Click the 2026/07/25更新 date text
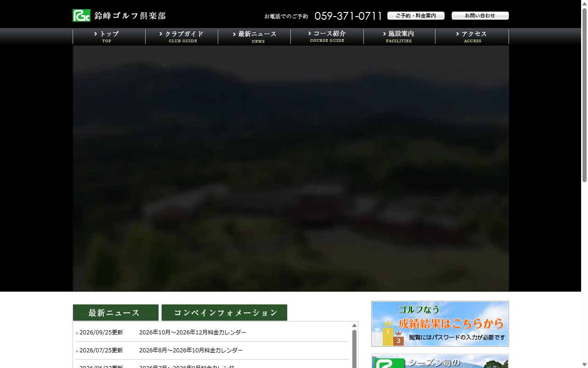 coord(101,351)
